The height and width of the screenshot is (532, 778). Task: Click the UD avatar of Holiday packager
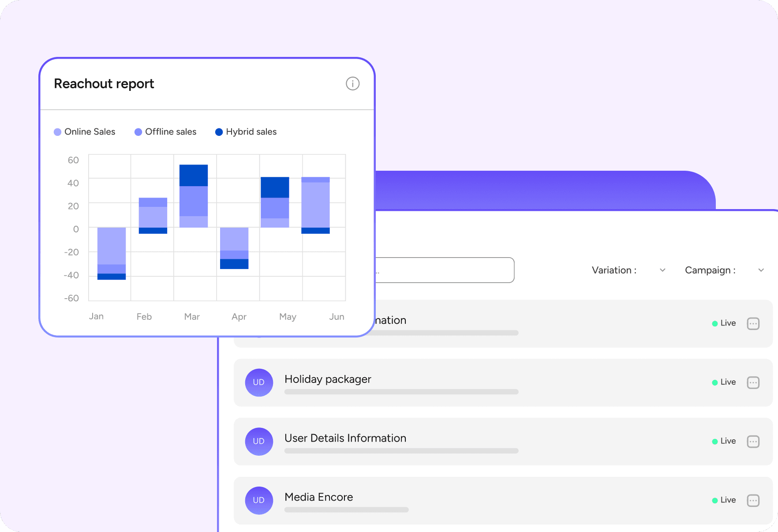tap(259, 382)
